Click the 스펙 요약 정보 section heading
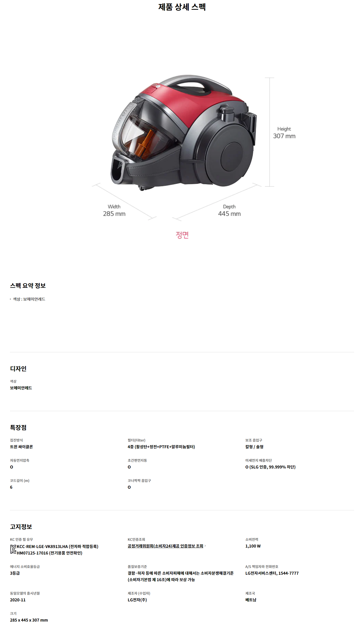The height and width of the screenshot is (643, 364). (28, 285)
